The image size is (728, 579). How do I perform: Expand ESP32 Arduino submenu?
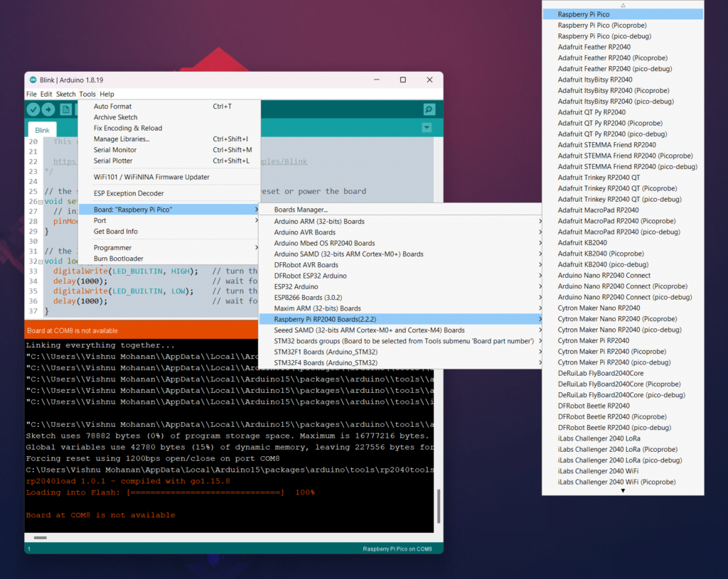click(x=401, y=287)
